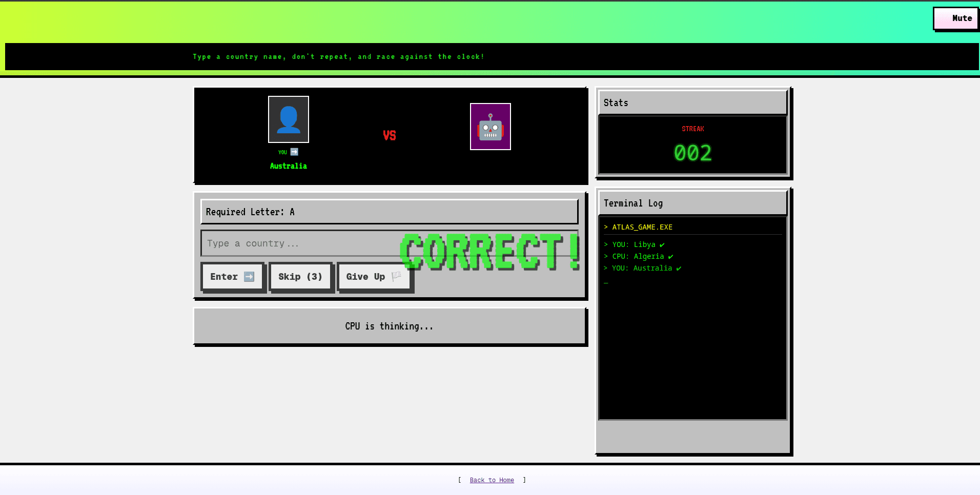The height and width of the screenshot is (495, 980).
Task: Click the robot CPU avatar
Action: 490,127
